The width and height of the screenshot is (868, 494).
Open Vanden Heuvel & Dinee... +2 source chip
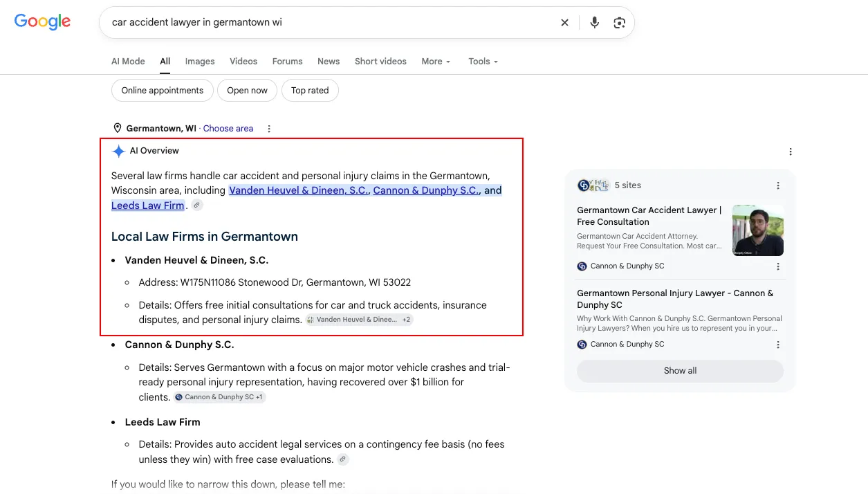359,320
